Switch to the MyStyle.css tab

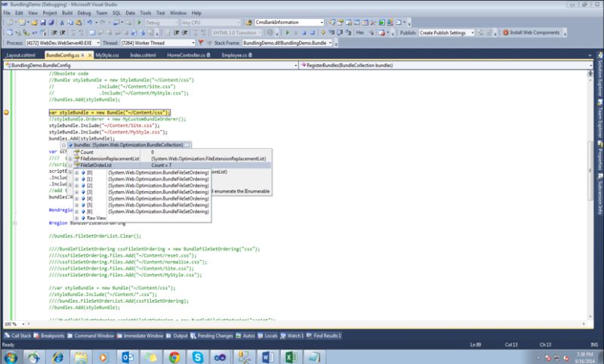click(106, 55)
